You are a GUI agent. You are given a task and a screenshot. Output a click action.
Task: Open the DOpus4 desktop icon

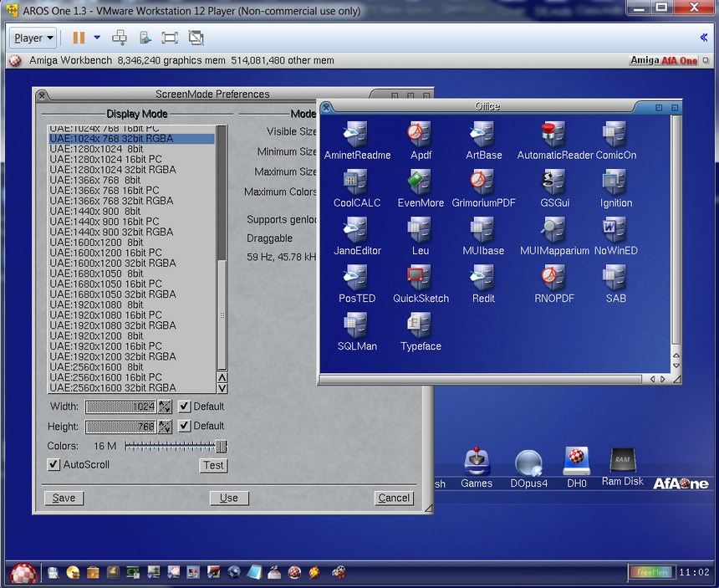(528, 463)
